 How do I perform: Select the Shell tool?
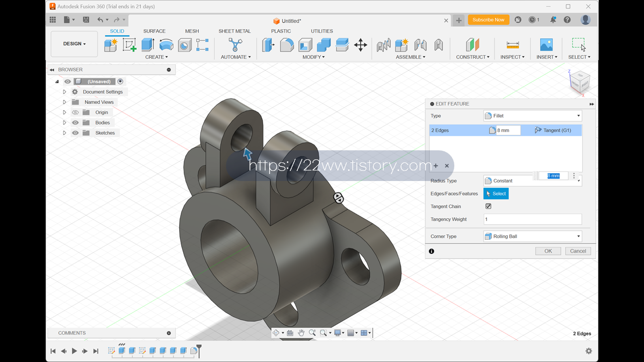(305, 45)
